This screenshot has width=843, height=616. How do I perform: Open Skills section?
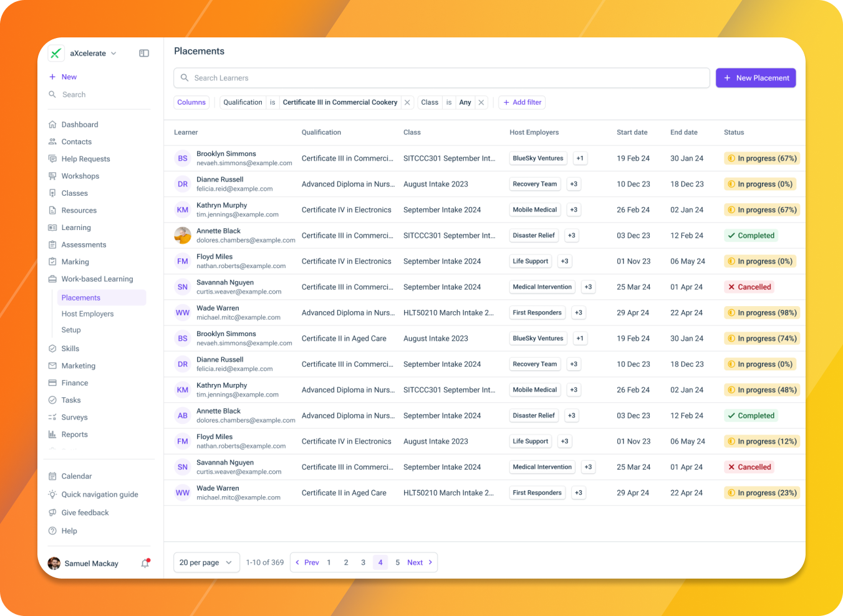pos(70,349)
